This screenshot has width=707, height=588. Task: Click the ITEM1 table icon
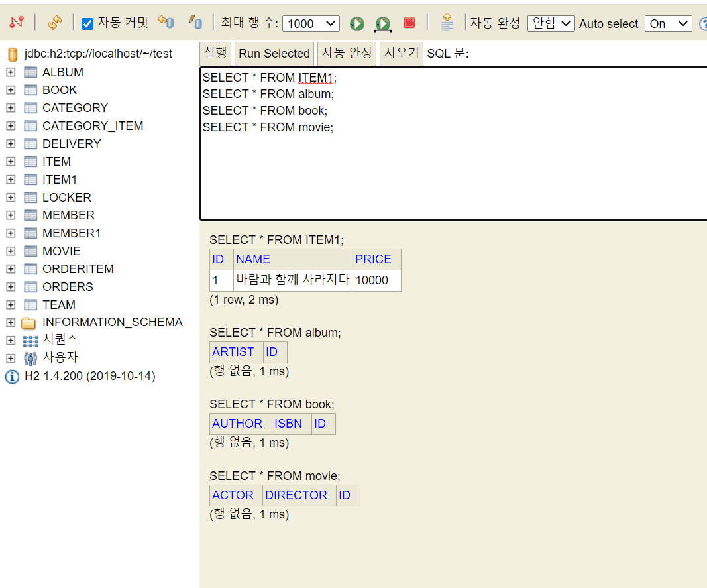(30, 180)
